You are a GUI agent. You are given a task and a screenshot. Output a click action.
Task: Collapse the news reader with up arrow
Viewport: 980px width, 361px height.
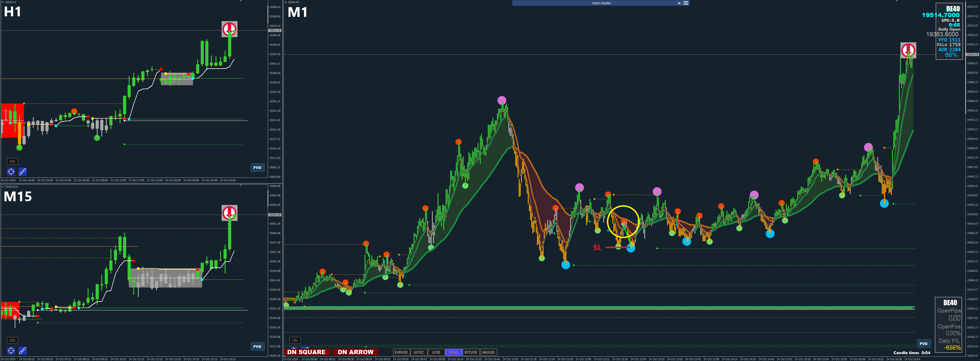(679, 3)
